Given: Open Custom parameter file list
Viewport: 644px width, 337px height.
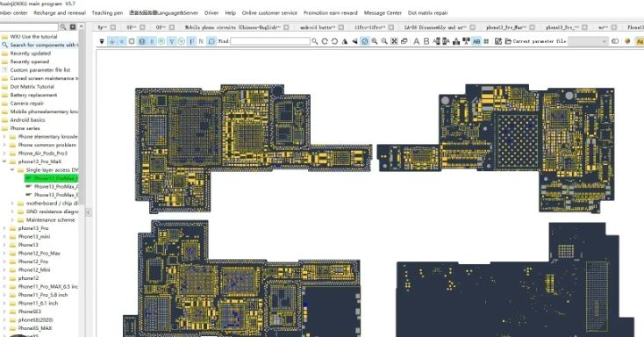Looking at the screenshot, I should pyautogui.click(x=39, y=70).
